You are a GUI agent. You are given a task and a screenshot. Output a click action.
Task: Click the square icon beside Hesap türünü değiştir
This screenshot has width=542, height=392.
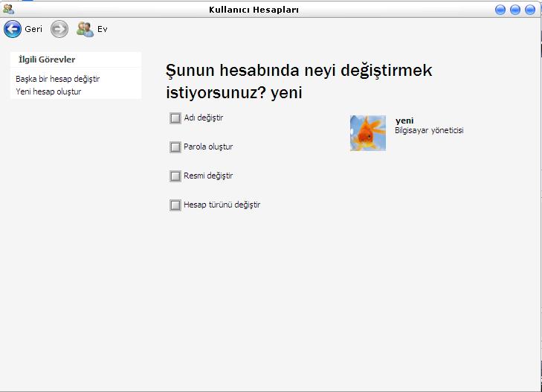[175, 205]
